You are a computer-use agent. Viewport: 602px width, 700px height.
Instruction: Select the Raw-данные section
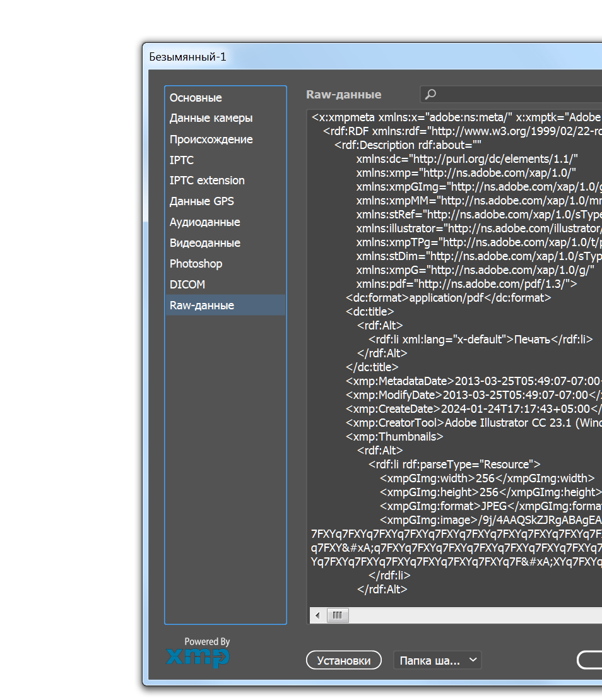coord(225,306)
